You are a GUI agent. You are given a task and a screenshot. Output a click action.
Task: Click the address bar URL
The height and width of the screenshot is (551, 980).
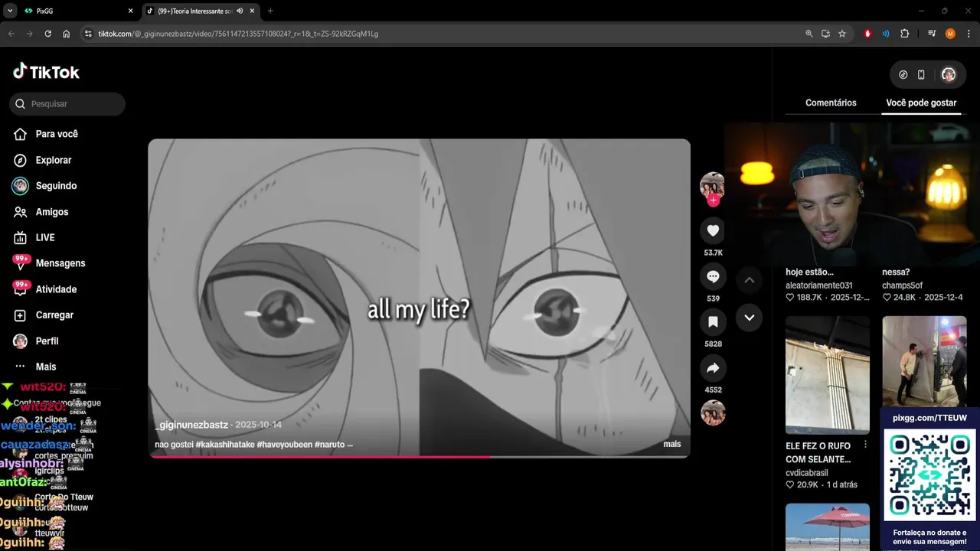pyautogui.click(x=238, y=34)
